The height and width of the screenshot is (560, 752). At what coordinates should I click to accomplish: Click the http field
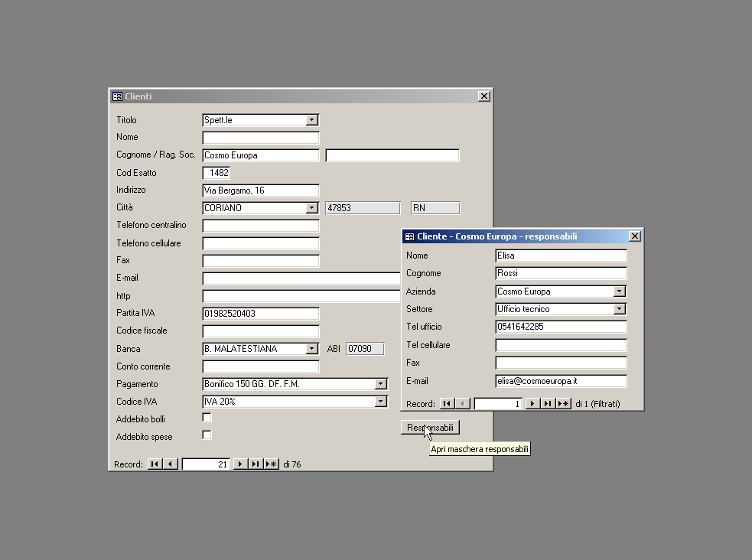tap(301, 296)
